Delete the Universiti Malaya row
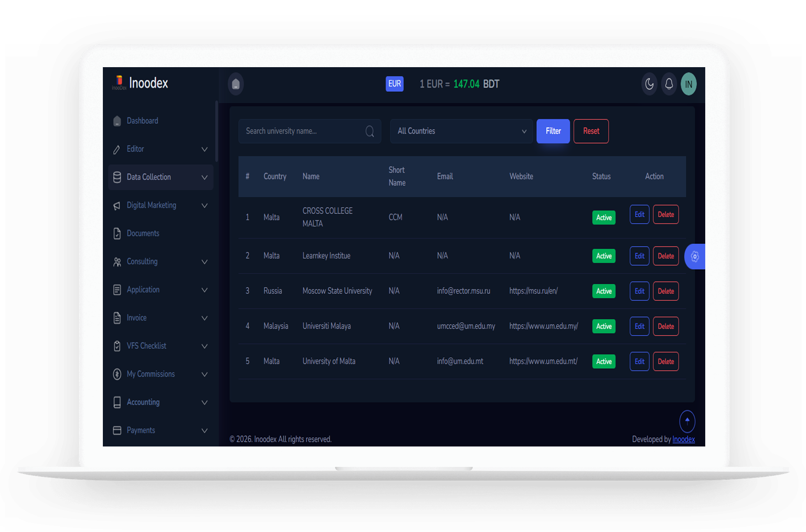 [x=666, y=326]
